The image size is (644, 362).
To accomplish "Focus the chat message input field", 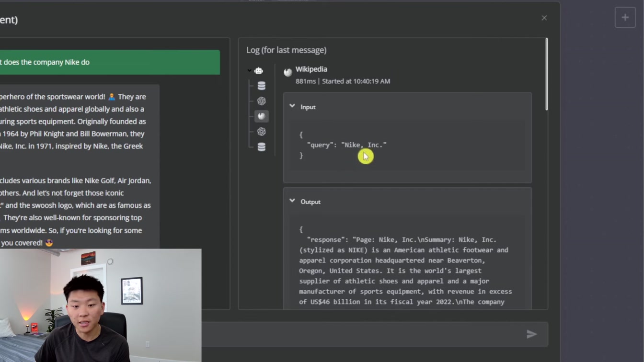I will pos(359,334).
